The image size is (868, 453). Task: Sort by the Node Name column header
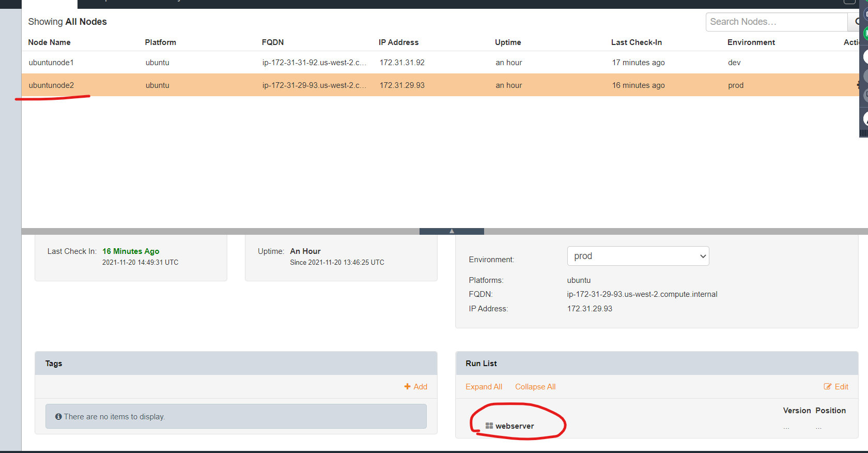click(x=49, y=42)
